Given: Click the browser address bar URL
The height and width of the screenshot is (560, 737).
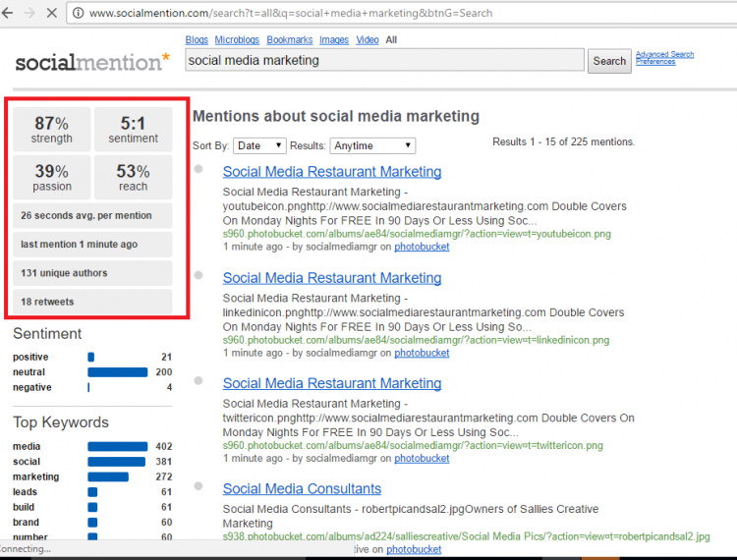Looking at the screenshot, I should point(291,13).
